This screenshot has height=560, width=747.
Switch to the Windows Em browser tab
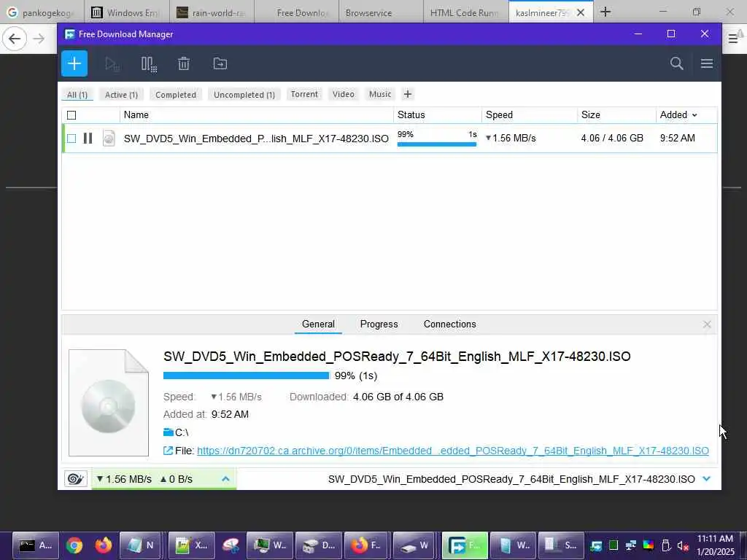click(x=127, y=12)
